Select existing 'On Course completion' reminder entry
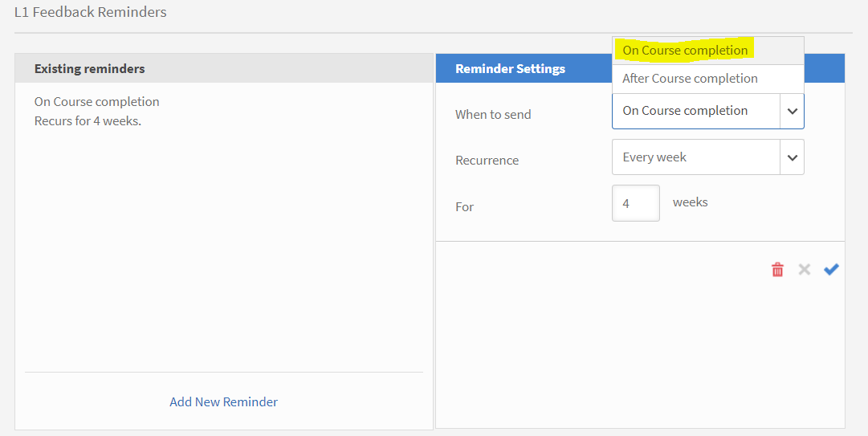 point(96,102)
